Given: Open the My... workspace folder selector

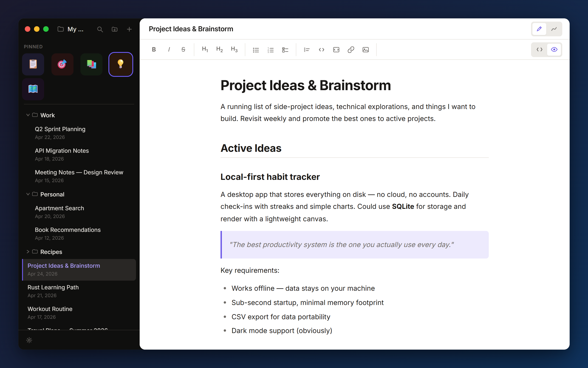Looking at the screenshot, I should coord(71,29).
